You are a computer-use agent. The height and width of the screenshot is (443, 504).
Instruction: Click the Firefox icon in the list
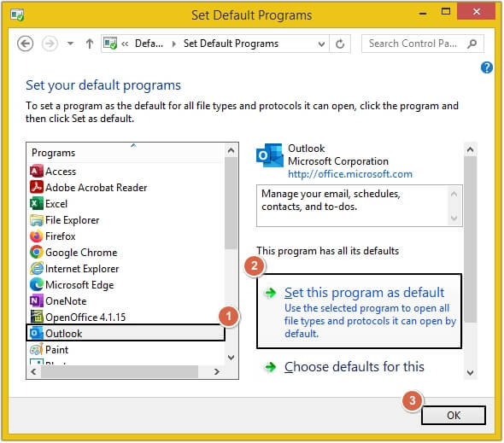point(37,236)
